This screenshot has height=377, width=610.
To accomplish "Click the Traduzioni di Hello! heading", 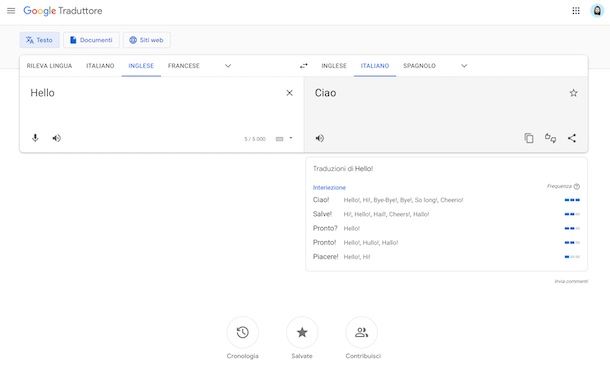I will pyautogui.click(x=343, y=168).
